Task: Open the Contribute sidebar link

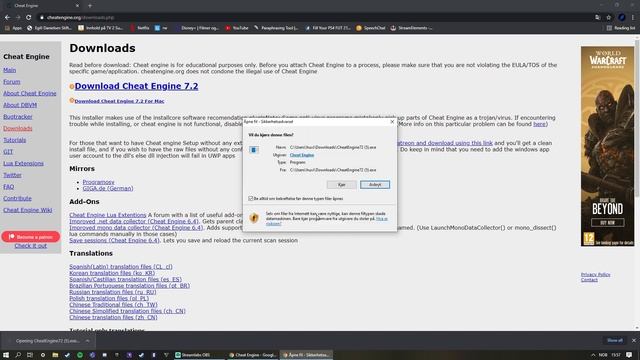Action: pyautogui.click(x=17, y=198)
